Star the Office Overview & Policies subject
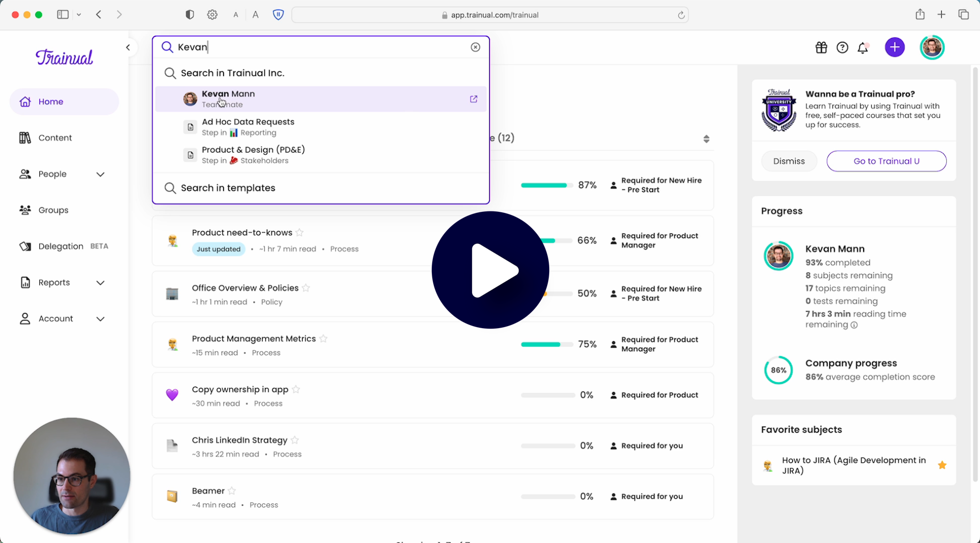 click(x=307, y=287)
